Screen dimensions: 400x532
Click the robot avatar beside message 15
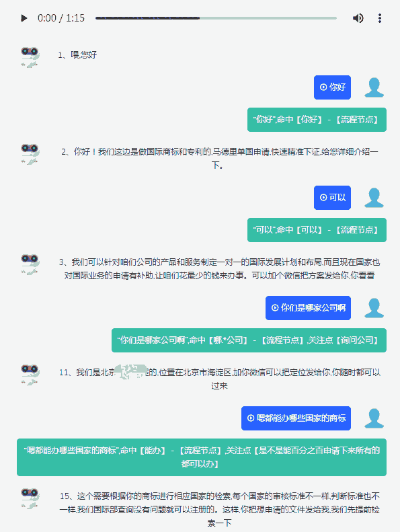pos(30,499)
